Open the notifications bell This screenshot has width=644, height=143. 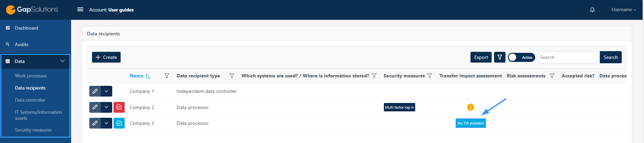point(592,10)
